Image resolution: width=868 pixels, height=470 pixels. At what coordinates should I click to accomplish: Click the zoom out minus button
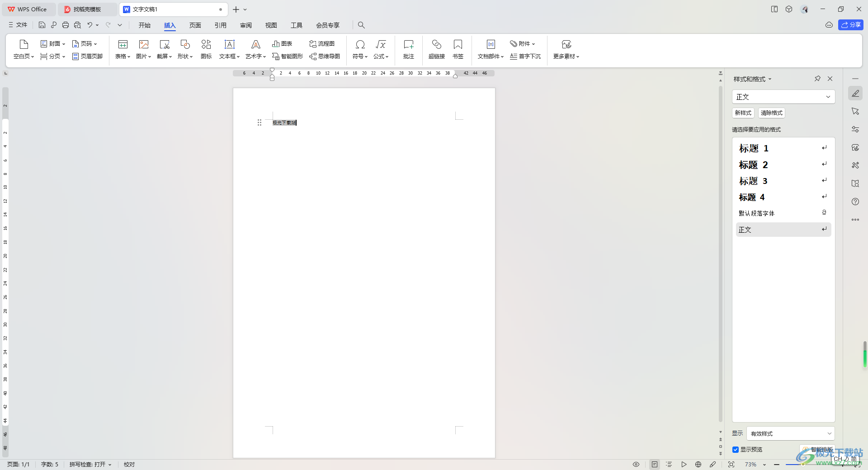[777, 465]
